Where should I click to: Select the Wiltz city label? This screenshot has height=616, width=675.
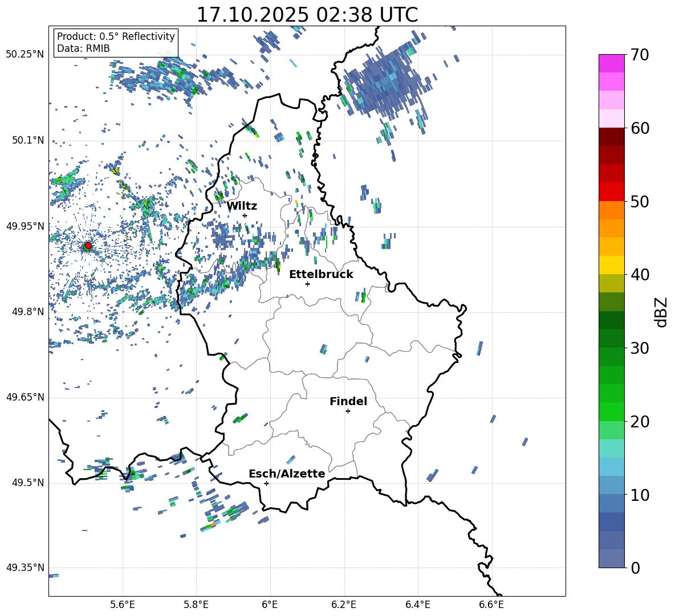242,206
